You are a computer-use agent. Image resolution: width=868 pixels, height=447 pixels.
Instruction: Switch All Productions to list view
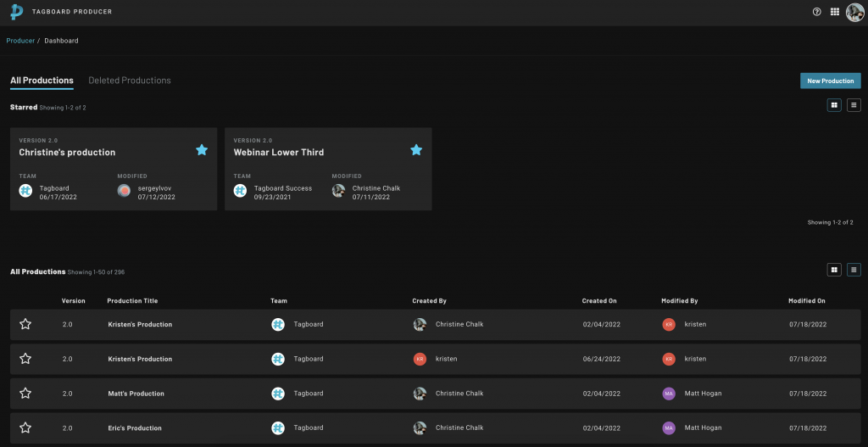coord(854,270)
